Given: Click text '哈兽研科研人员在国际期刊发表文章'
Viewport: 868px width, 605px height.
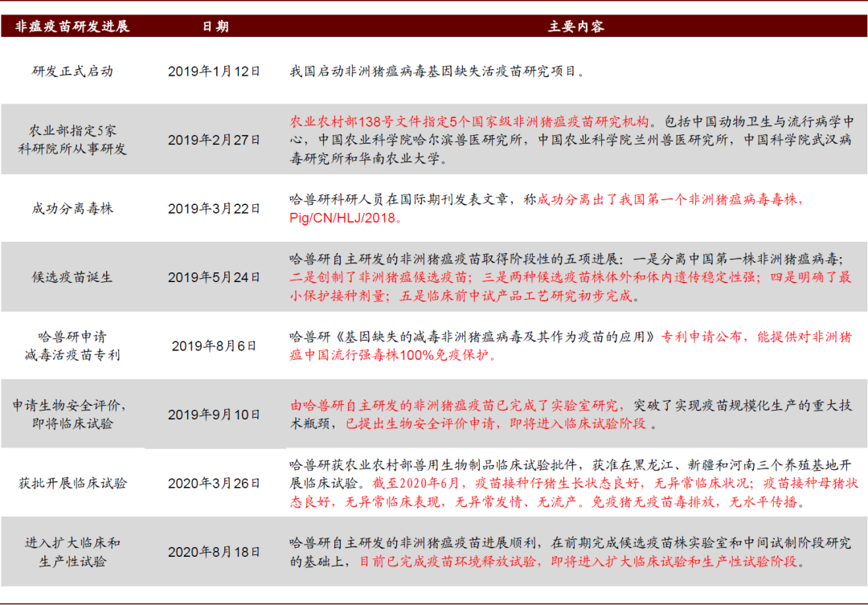Looking at the screenshot, I should tap(399, 199).
